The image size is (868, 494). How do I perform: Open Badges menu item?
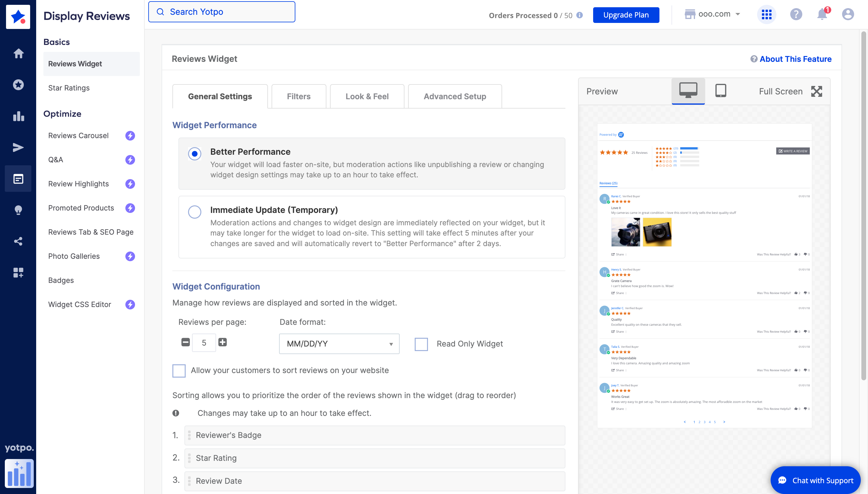[x=61, y=280]
